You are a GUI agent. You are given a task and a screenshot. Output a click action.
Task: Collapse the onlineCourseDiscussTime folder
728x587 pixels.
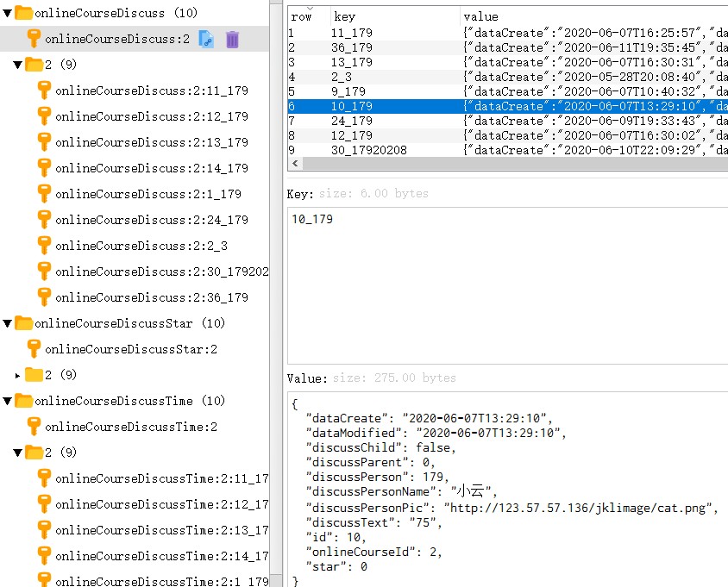(x=7, y=401)
